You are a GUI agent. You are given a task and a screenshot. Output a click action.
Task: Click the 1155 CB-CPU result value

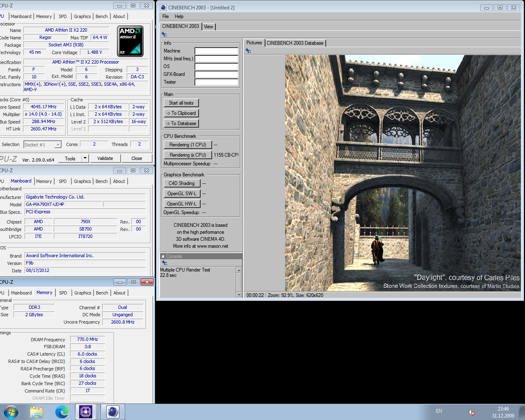click(x=226, y=155)
